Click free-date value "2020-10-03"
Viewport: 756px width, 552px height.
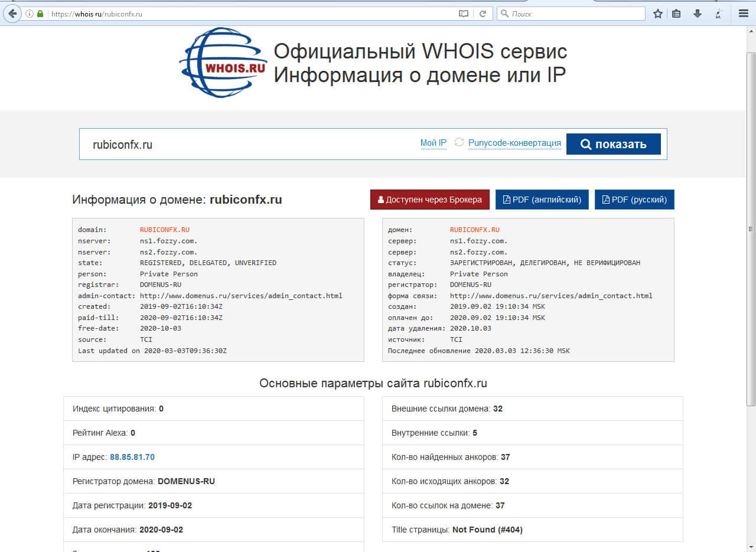coord(161,328)
